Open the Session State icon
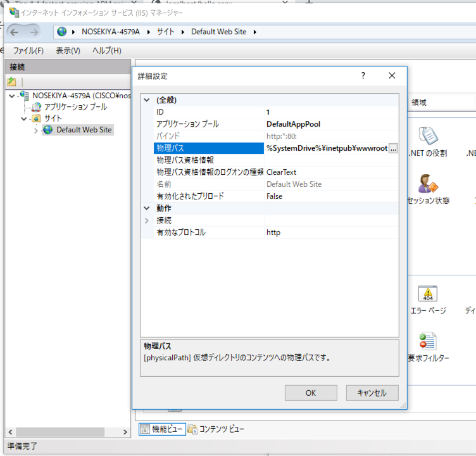This screenshot has width=476, height=456. [x=428, y=184]
